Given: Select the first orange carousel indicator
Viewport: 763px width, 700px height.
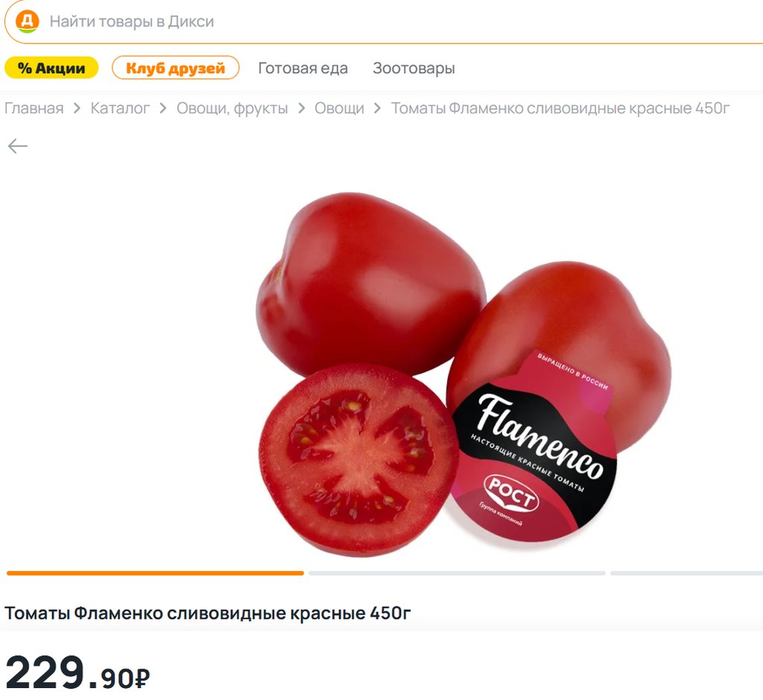Looking at the screenshot, I should 155,573.
